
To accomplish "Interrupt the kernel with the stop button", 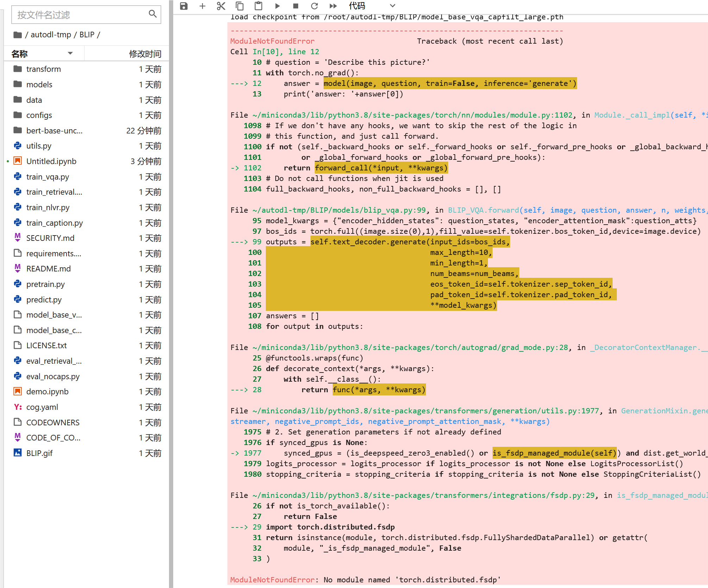I will coord(296,6).
